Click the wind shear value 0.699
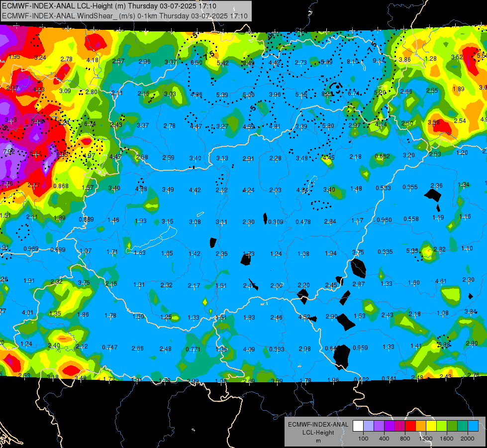 pyautogui.click(x=58, y=250)
